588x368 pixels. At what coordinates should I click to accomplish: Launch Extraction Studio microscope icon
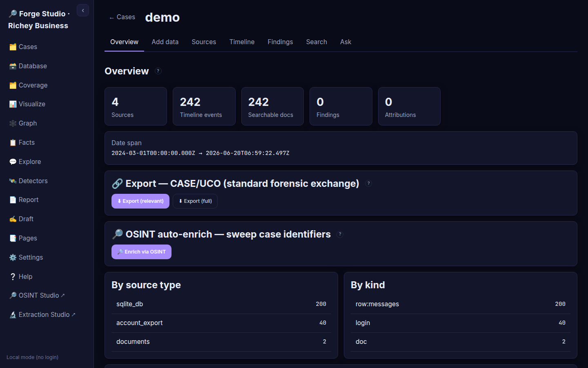[13, 315]
